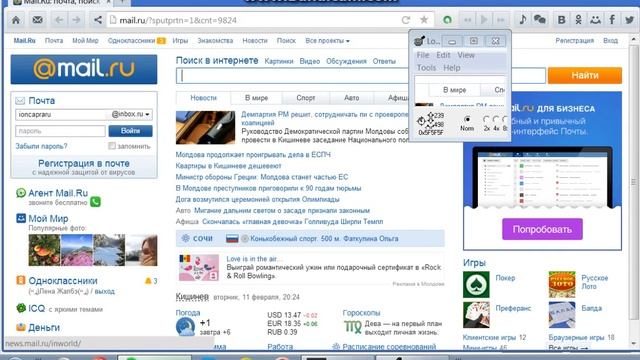Open the music note icon in the toolbar

[523, 20]
